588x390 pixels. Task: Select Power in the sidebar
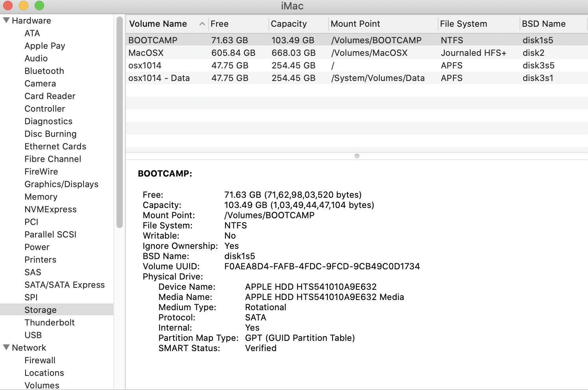[37, 247]
